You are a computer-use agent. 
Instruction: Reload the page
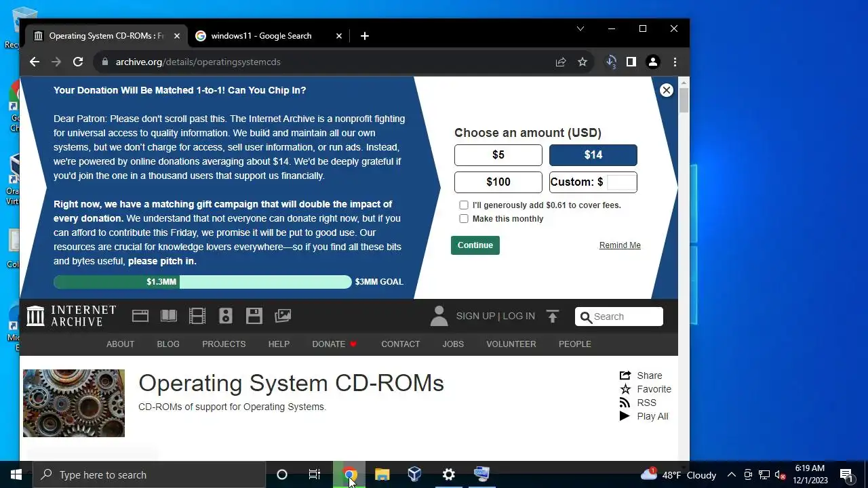coord(78,62)
